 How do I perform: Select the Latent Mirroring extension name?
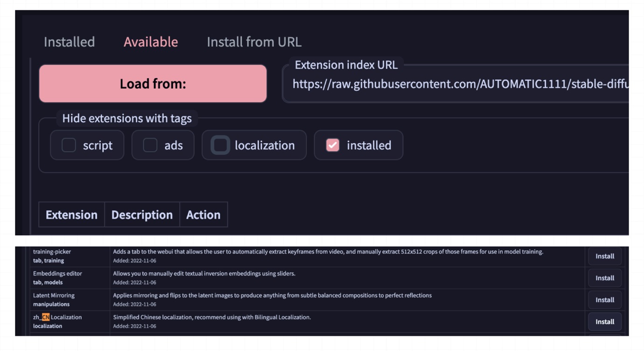coord(54,296)
